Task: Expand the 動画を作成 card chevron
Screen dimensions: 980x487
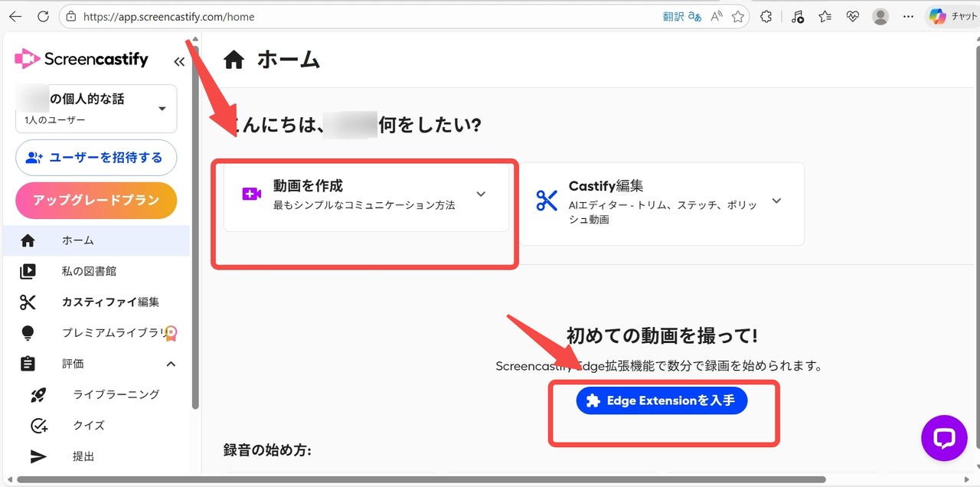Action: point(481,194)
